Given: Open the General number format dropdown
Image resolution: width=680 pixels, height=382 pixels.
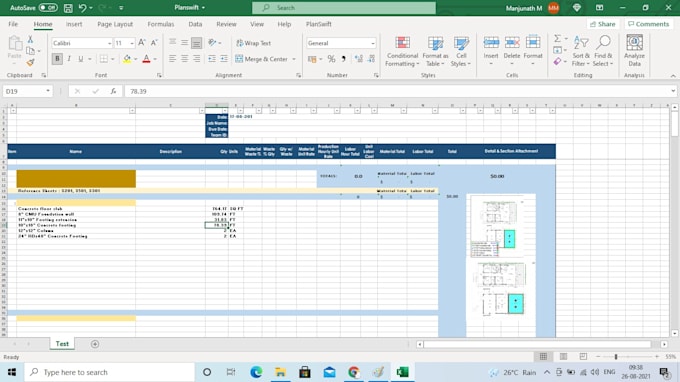Looking at the screenshot, I should pos(373,43).
